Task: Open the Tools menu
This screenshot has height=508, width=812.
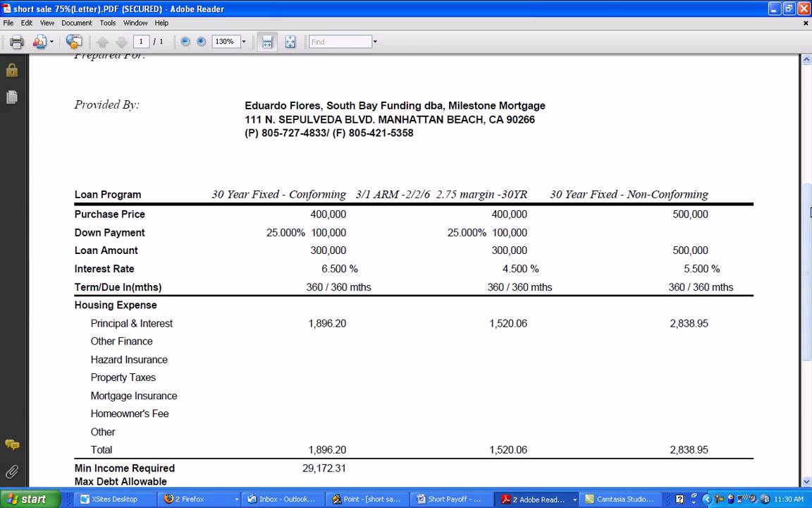Action: point(108,23)
